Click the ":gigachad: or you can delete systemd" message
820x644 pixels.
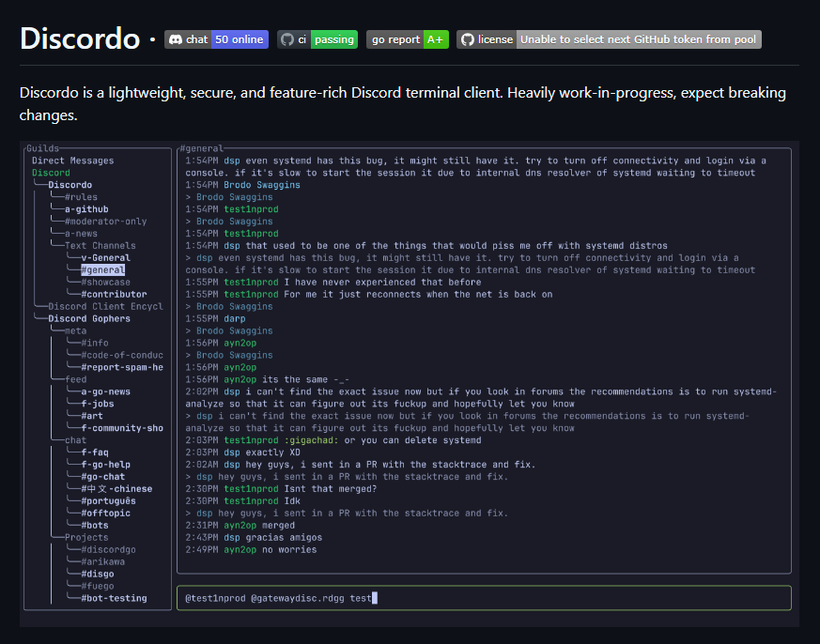(x=333, y=440)
